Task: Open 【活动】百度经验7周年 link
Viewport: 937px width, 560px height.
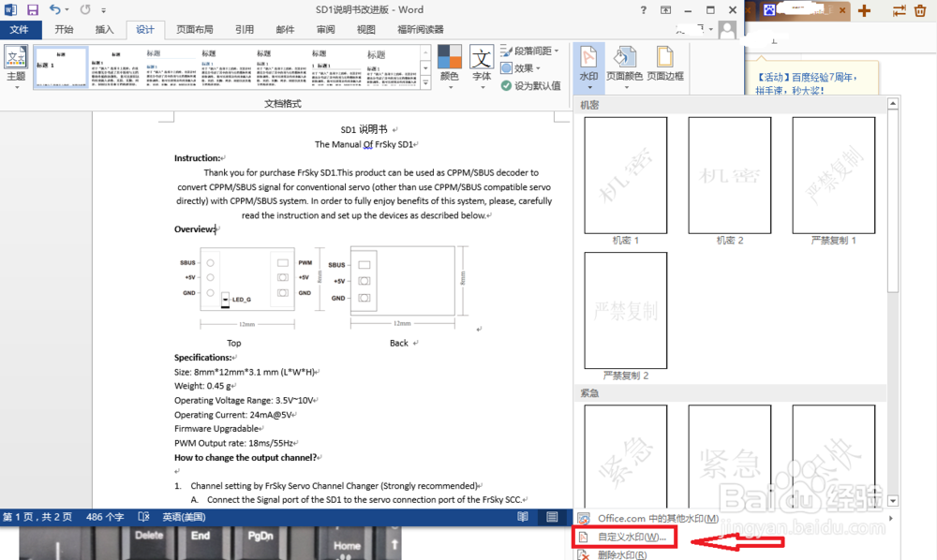Action: [806, 83]
